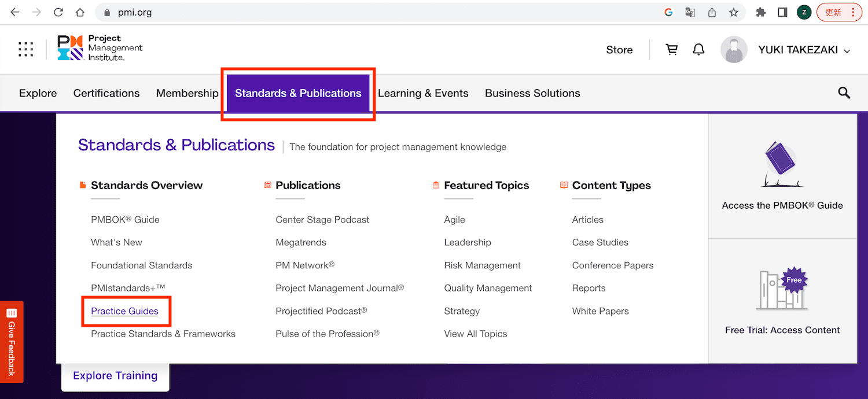Click the PMI logo
Image resolution: width=868 pixels, height=399 pixels.
pyautogui.click(x=100, y=48)
